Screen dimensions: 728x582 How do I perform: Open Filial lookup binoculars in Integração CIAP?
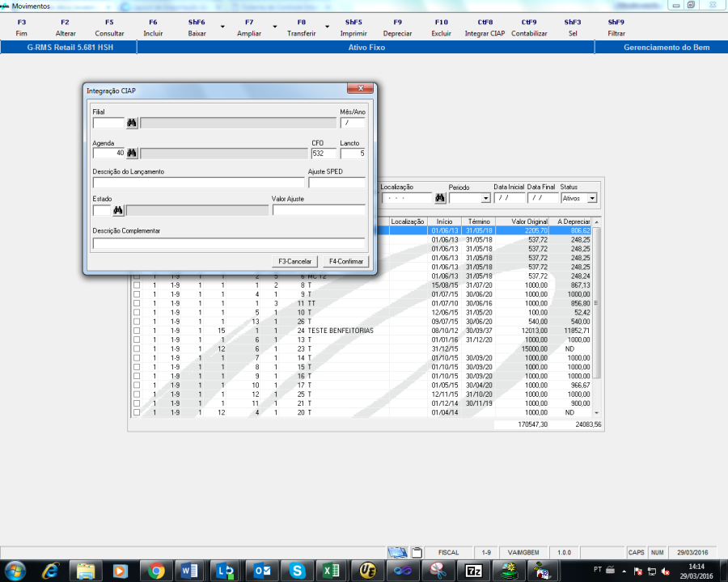132,123
